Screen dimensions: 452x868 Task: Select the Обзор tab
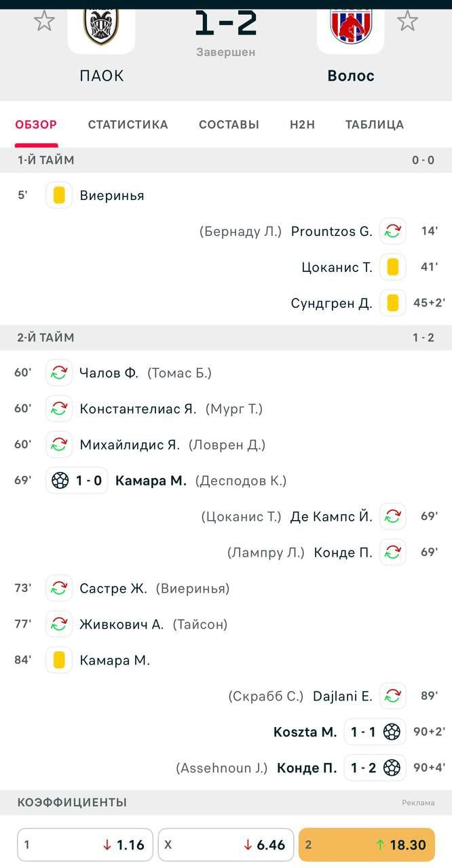[36, 124]
